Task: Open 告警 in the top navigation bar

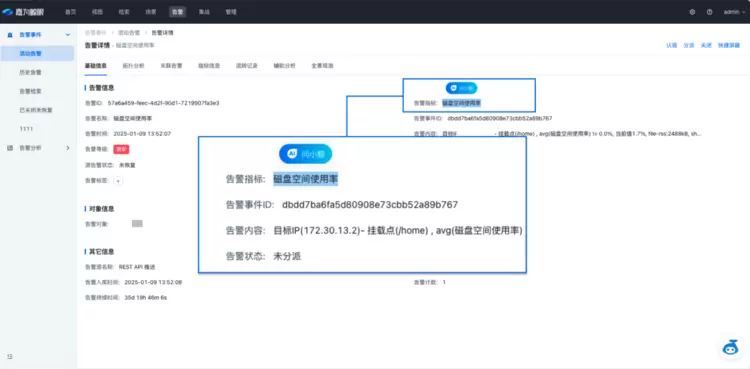Action: pos(177,12)
